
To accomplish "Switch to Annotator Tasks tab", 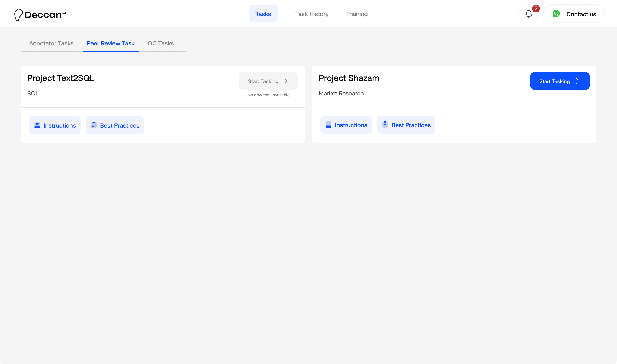I will 51,43.
